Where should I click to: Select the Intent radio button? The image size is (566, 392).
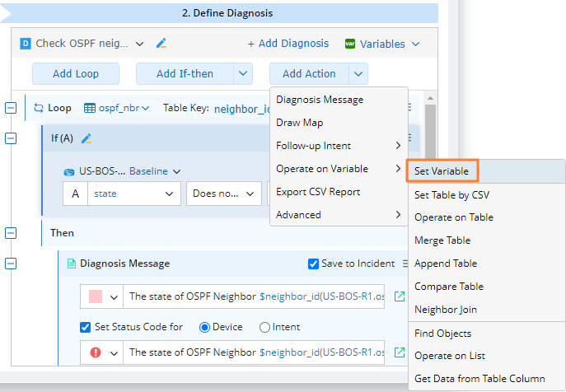(x=264, y=327)
